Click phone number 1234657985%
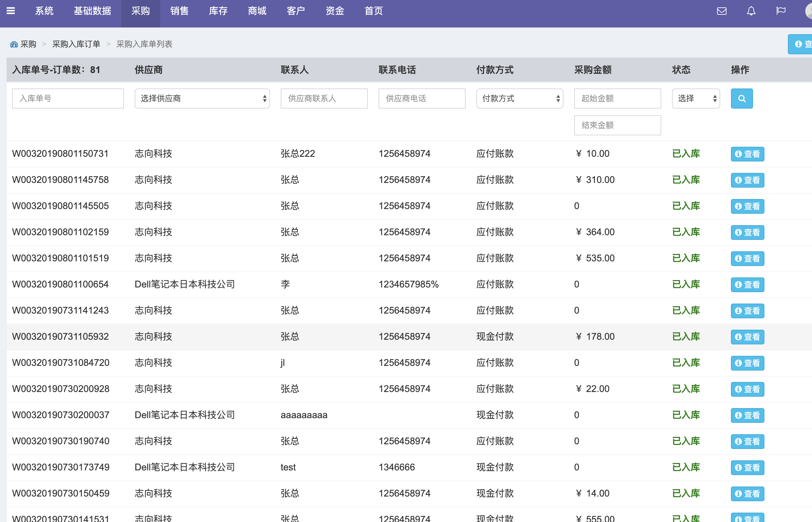This screenshot has height=522, width=812. click(x=409, y=284)
